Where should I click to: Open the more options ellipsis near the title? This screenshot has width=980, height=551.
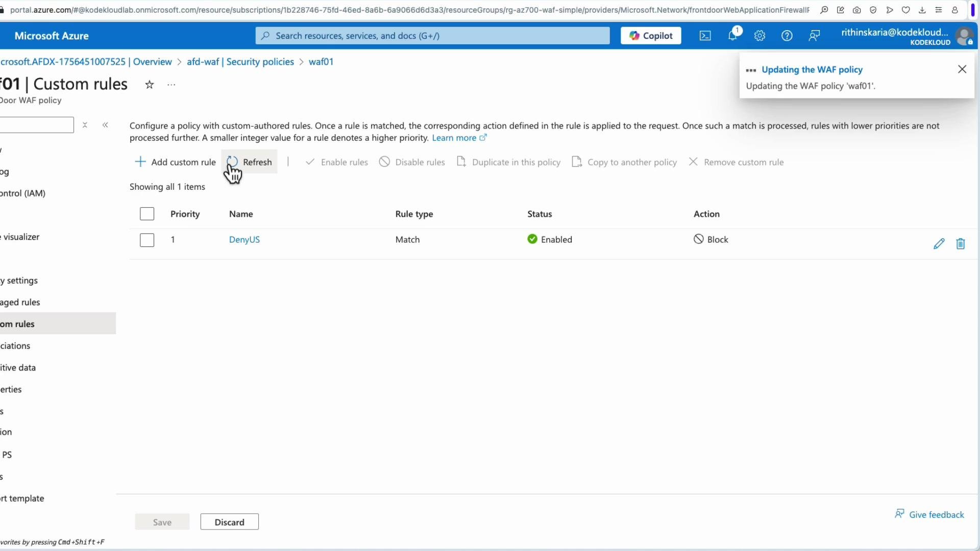pyautogui.click(x=171, y=85)
